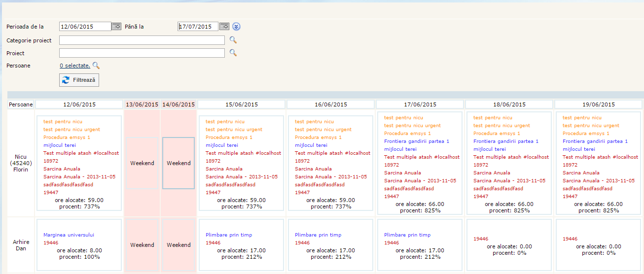
Task: Open 'Marginea universului' task for Arhire Dan
Action: coord(69,235)
